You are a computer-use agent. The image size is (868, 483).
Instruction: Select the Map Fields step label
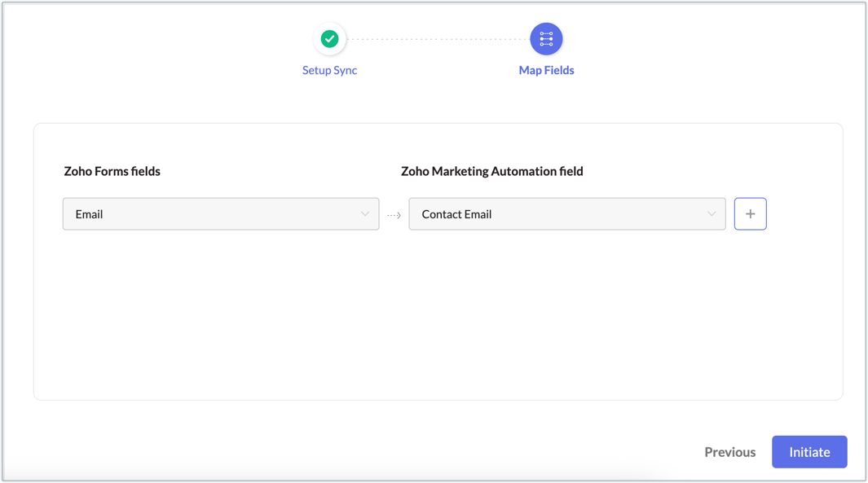pyautogui.click(x=546, y=70)
